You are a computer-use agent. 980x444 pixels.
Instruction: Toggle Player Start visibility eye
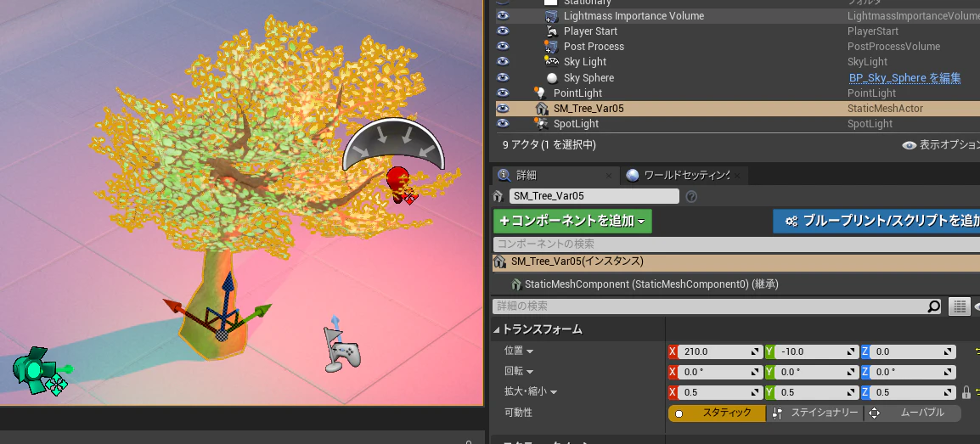point(503,31)
